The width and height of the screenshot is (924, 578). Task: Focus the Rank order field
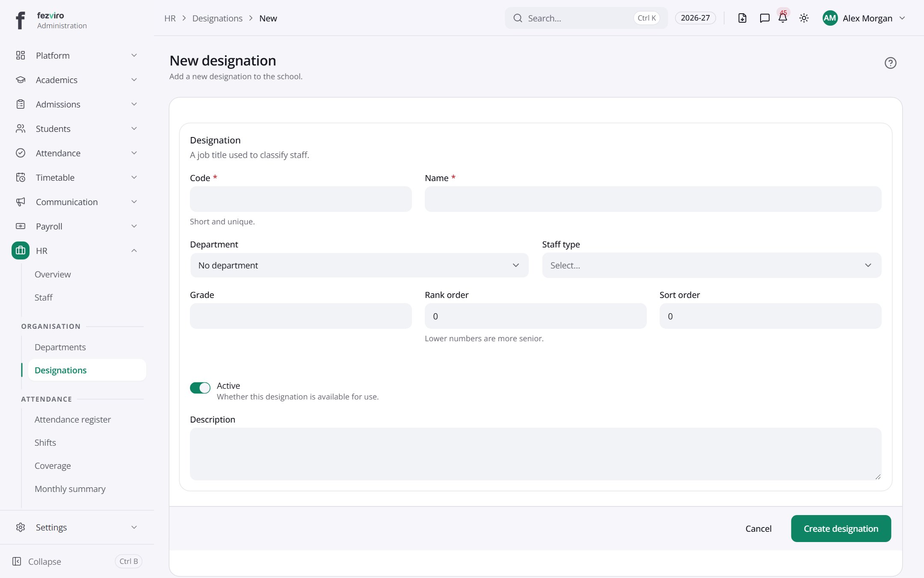point(536,316)
